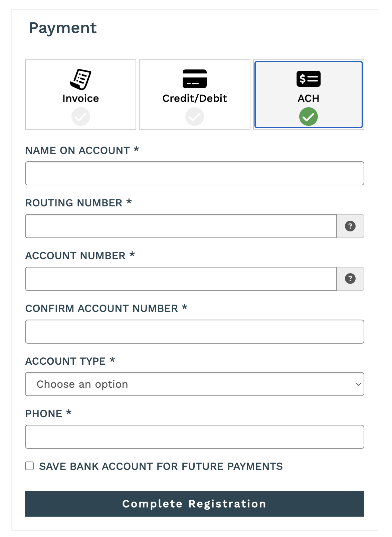This screenshot has height=537, width=392.
Task: Click the gray checkmark under Credit/Debit
Action: 195,117
